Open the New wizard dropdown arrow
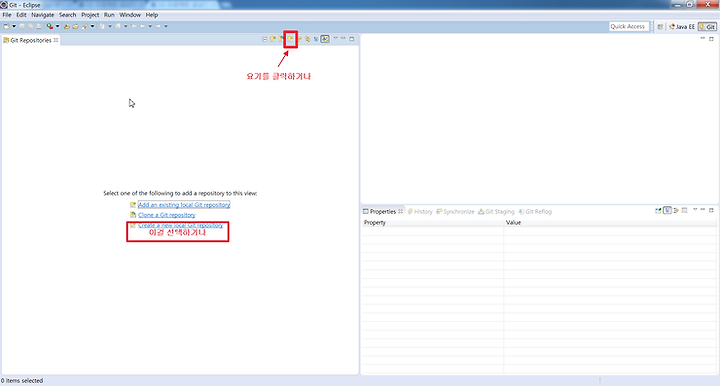This screenshot has width=720, height=386. pyautogui.click(x=14, y=26)
